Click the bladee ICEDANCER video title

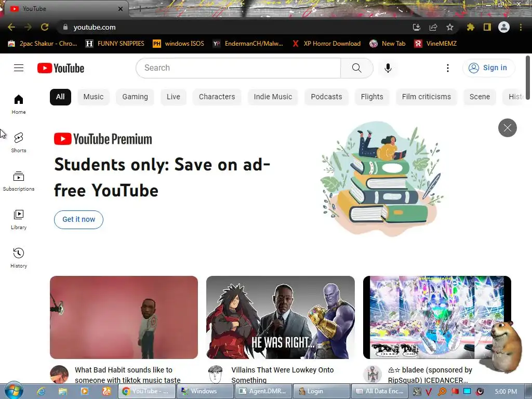click(430, 375)
